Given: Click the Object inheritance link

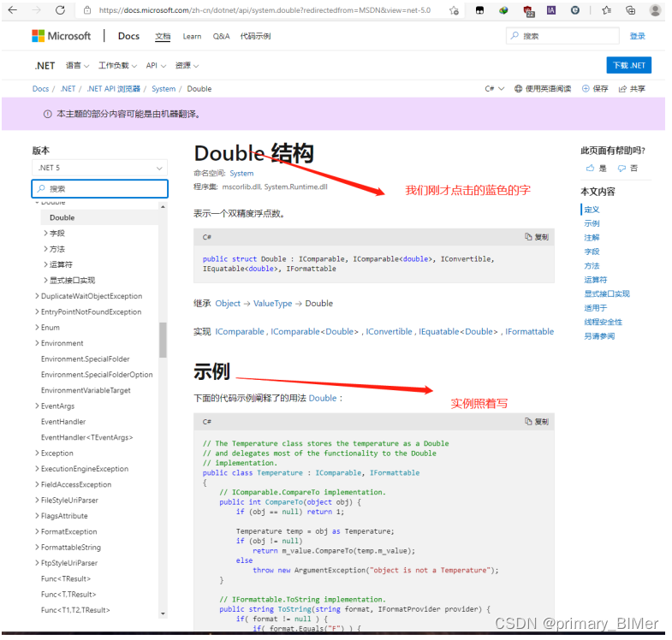Looking at the screenshot, I should coord(228,303).
